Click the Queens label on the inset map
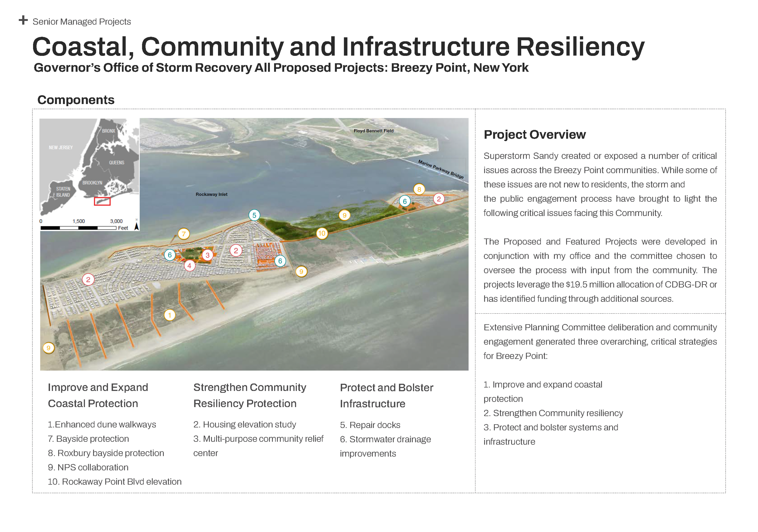Viewport: 758px width, 532px height. tap(116, 163)
